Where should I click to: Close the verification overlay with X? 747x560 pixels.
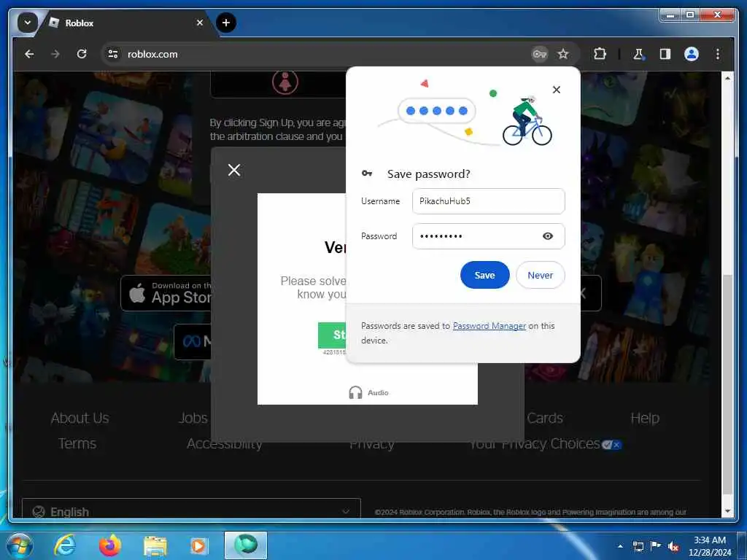click(234, 170)
